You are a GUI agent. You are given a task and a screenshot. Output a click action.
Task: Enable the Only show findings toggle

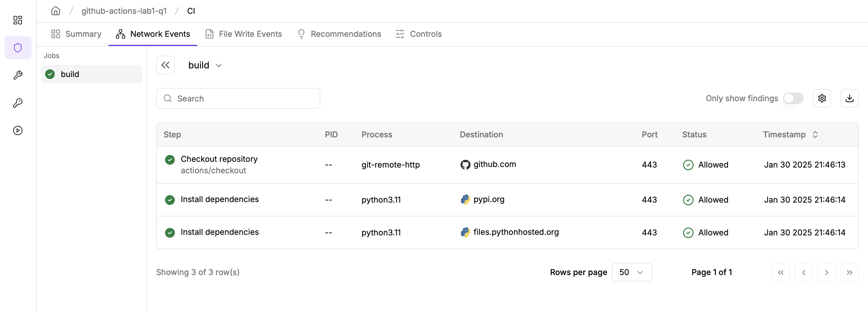pyautogui.click(x=793, y=98)
